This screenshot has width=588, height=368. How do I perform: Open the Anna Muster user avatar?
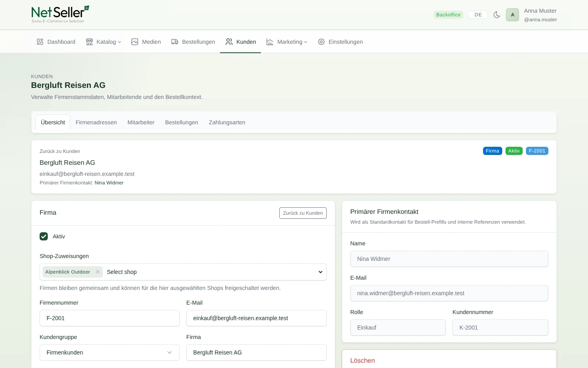(512, 15)
